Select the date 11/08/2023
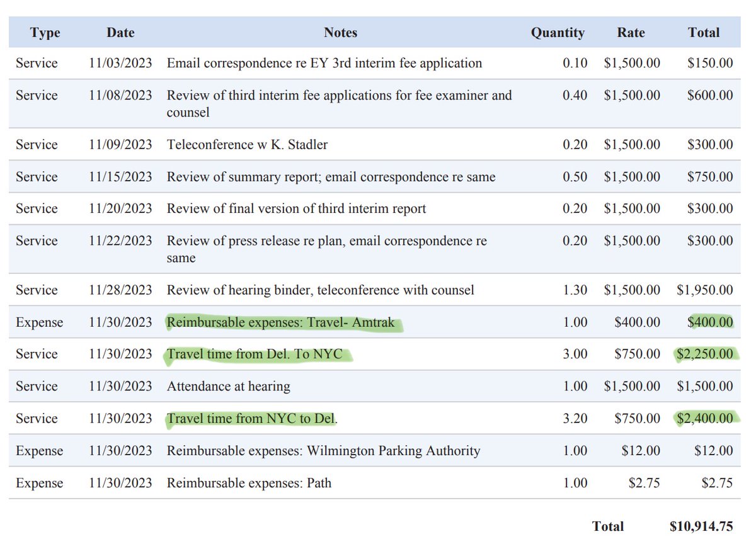 (120, 95)
